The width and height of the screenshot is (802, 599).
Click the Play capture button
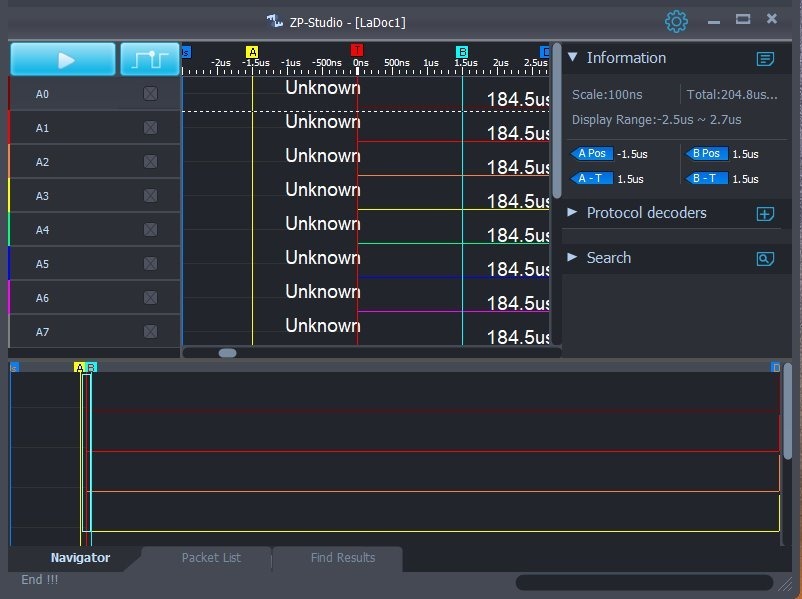click(x=63, y=60)
